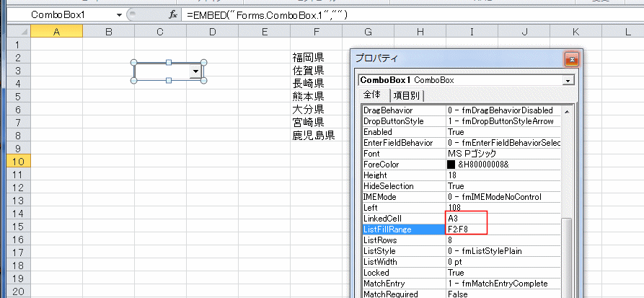Click the Properties scrollbar up arrow

pyautogui.click(x=568, y=111)
